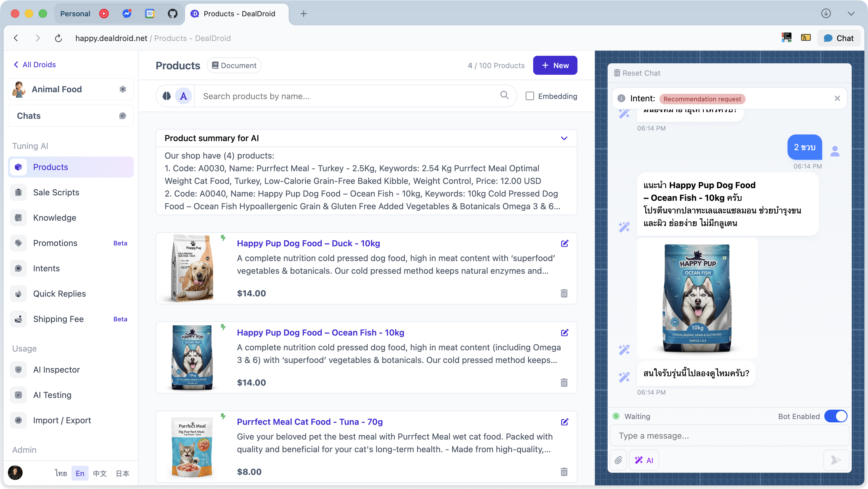Screen dimensions: 868x489
Task: Edit the Happy Pup Duck product with pencil icon
Action: click(x=565, y=243)
